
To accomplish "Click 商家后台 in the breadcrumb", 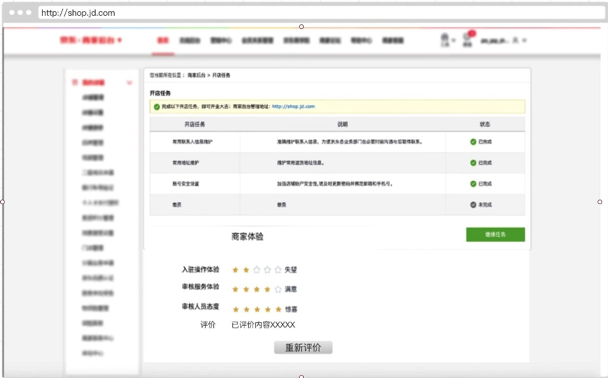I will 196,75.
